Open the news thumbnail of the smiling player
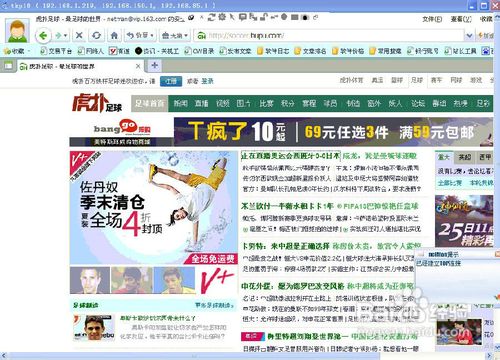The image size is (500, 360). (x=94, y=327)
